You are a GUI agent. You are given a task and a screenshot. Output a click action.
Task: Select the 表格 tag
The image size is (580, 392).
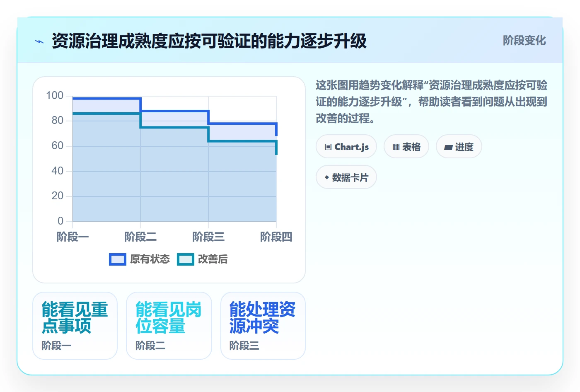coord(406,147)
